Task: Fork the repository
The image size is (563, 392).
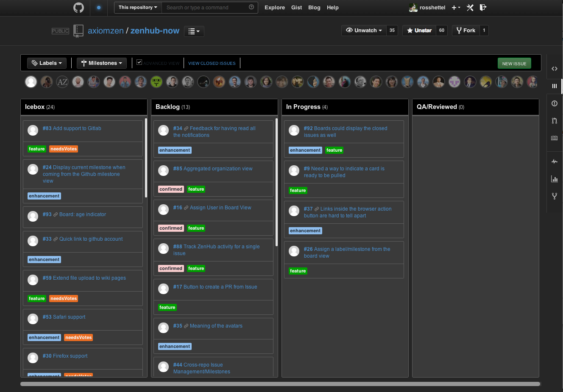Action: point(465,31)
